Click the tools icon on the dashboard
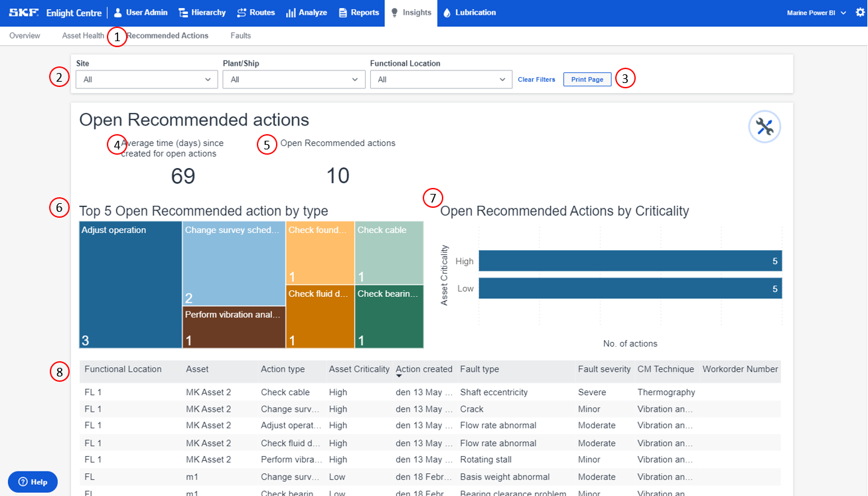Image resolution: width=868 pixels, height=496 pixels. tap(764, 126)
